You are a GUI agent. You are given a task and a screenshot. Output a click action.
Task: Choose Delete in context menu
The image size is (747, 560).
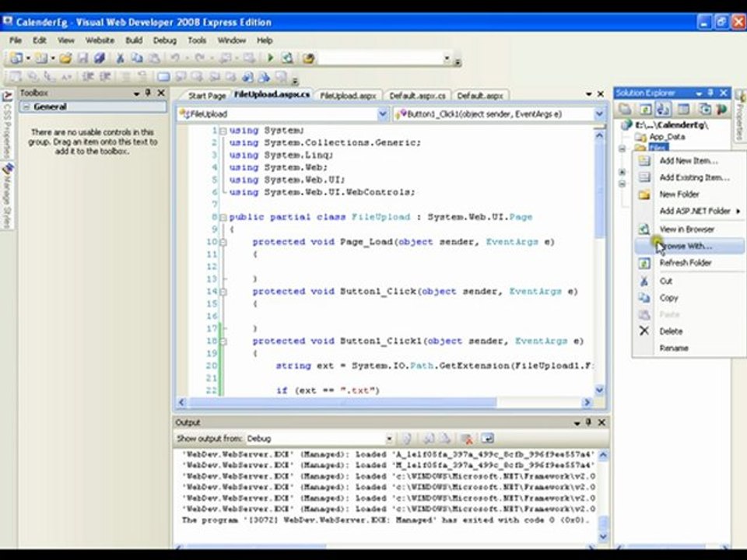pos(689,331)
